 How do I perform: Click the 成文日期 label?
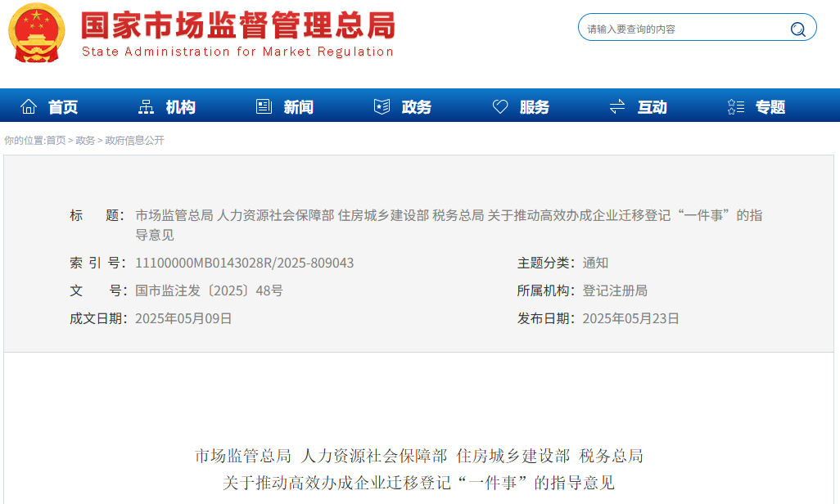98,319
